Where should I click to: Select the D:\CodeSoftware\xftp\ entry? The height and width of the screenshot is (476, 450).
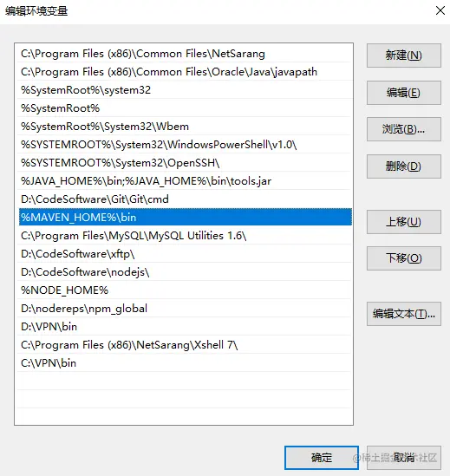coord(185,254)
